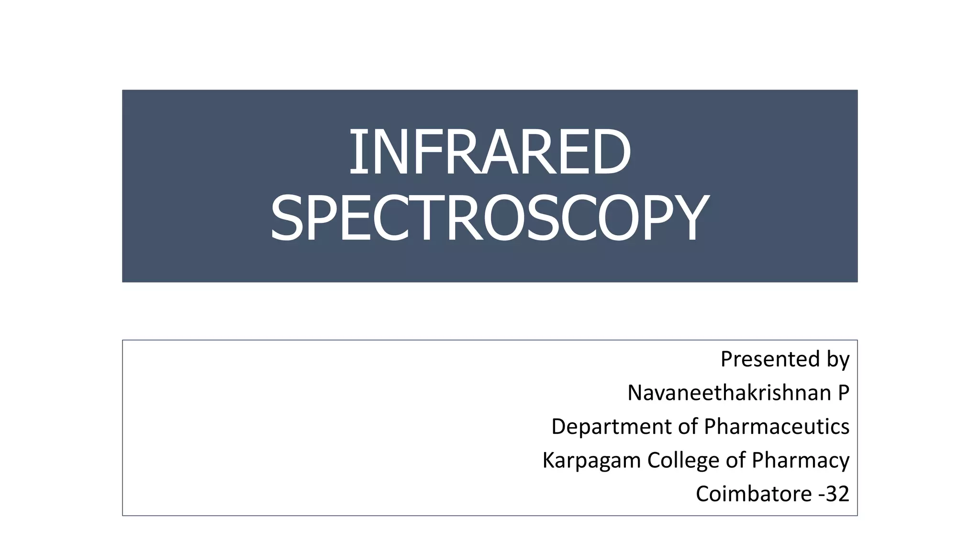The width and height of the screenshot is (980, 551).
Task: Click the word Department
Action: tap(611, 427)
